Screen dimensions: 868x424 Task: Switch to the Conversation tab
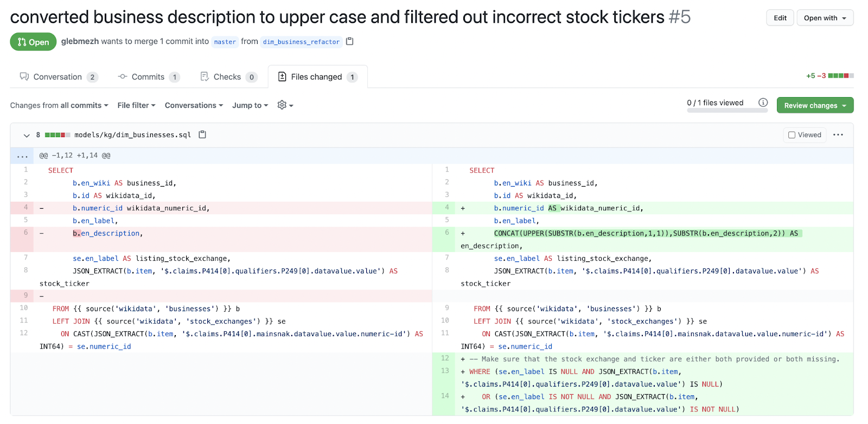click(58, 77)
